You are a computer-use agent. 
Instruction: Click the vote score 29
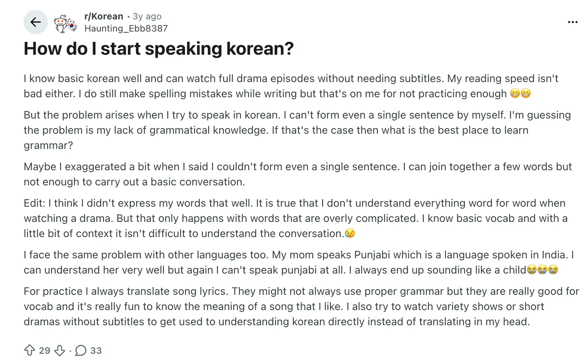(44, 350)
